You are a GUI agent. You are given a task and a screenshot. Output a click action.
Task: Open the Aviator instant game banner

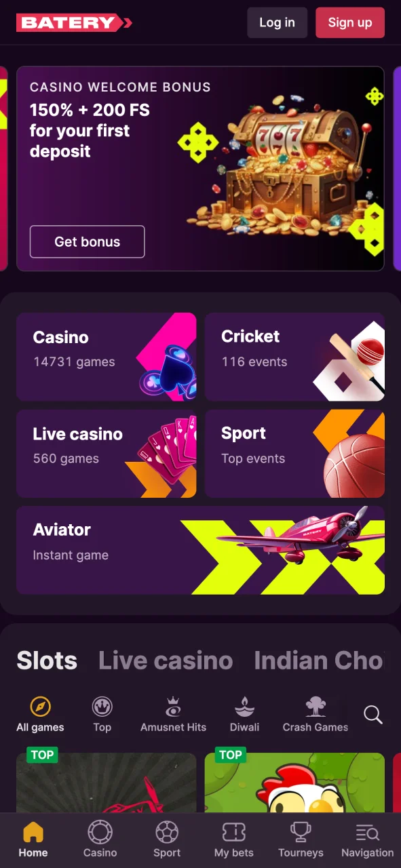(200, 550)
